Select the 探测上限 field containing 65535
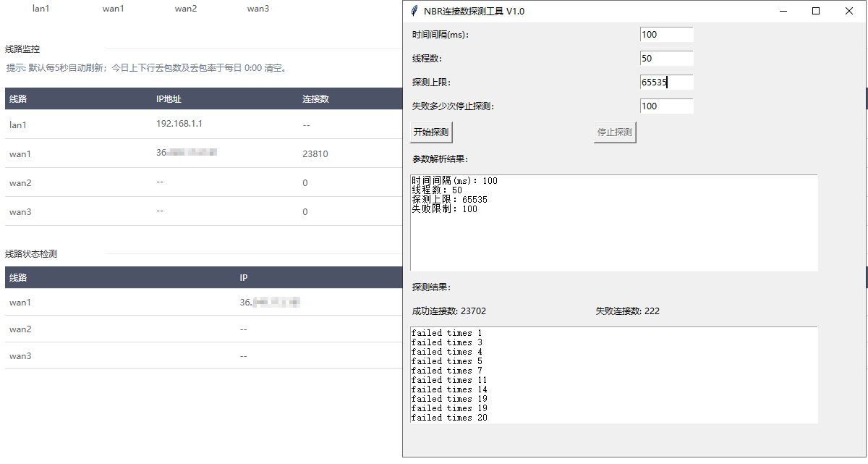Screen dimensions: 868x464 click(666, 83)
